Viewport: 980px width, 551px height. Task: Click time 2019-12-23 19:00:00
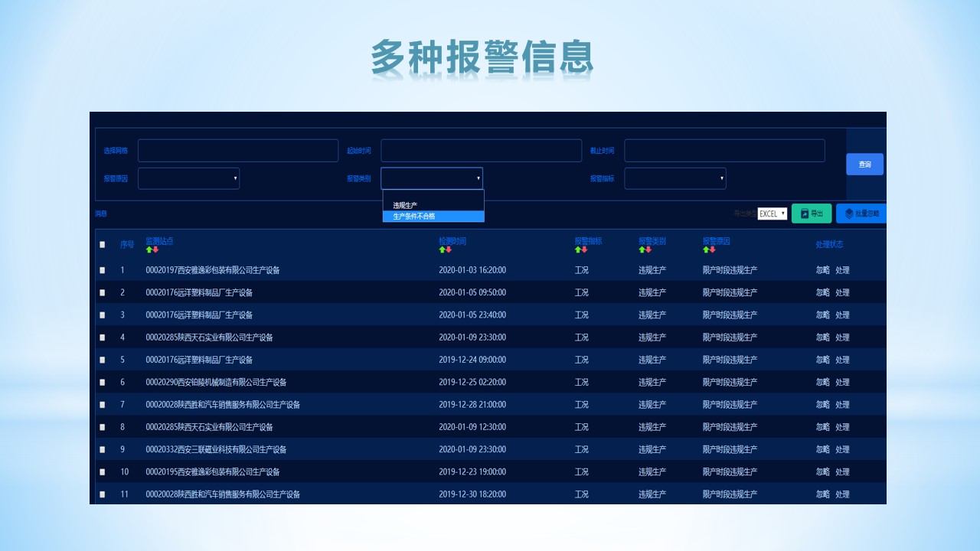tap(472, 472)
